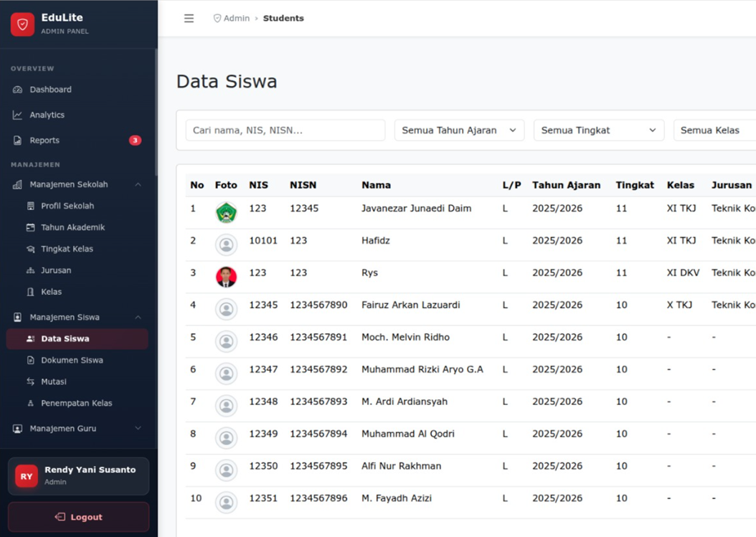Viewport: 756px width, 537px height.
Task: Click name M. Ardi Ardiansyah
Action: click(405, 402)
